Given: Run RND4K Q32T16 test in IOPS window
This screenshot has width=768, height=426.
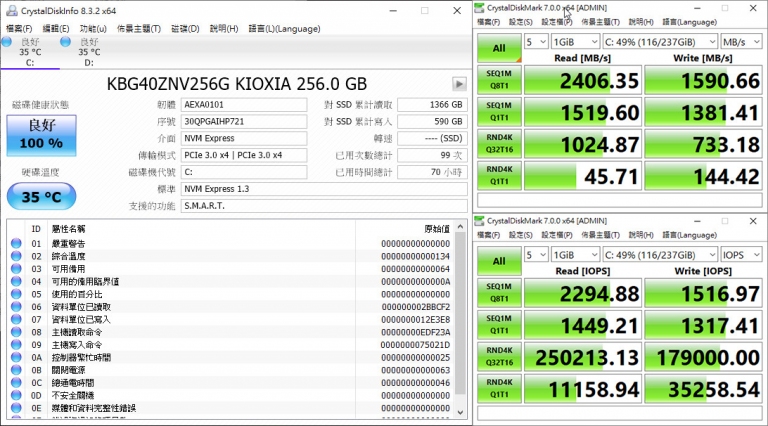Looking at the screenshot, I should point(499,356).
